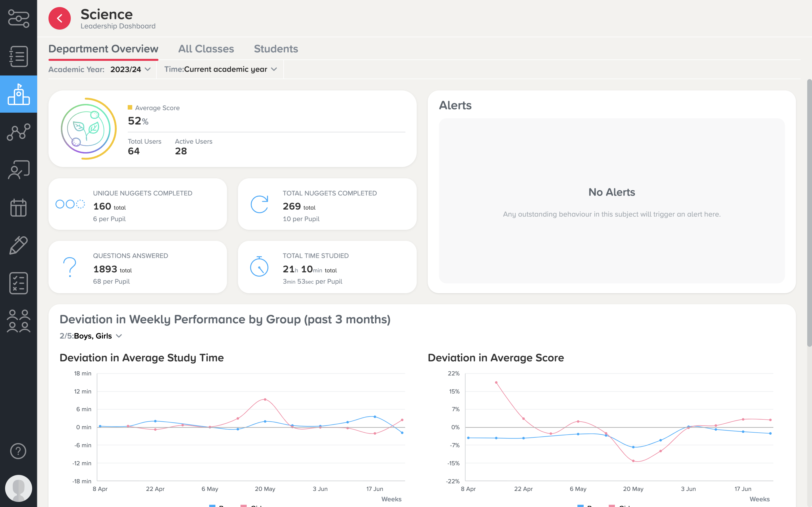812x507 pixels.
Task: Select the school leadership dashboard sidebar icon
Action: (18, 94)
